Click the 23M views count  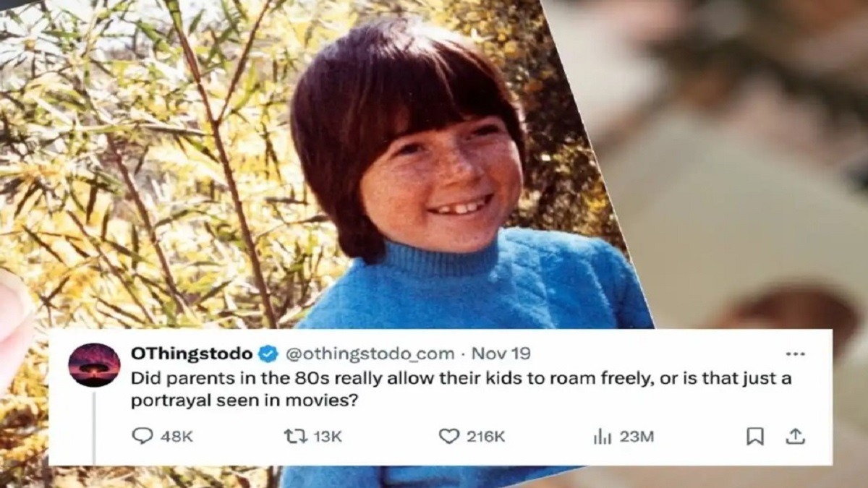tap(637, 437)
